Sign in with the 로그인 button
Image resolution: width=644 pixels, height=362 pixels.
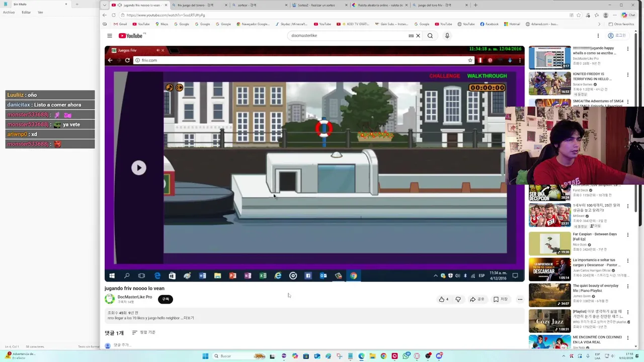click(x=617, y=36)
